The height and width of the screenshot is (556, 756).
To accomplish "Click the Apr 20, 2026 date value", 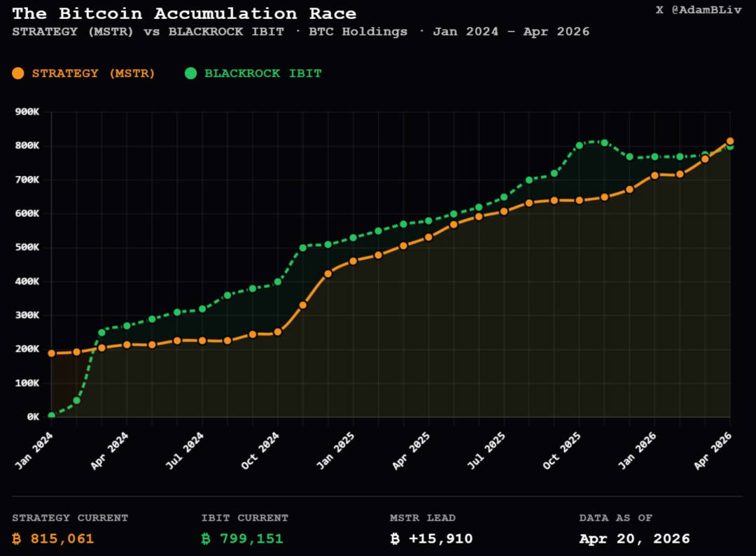I will coord(634,539).
